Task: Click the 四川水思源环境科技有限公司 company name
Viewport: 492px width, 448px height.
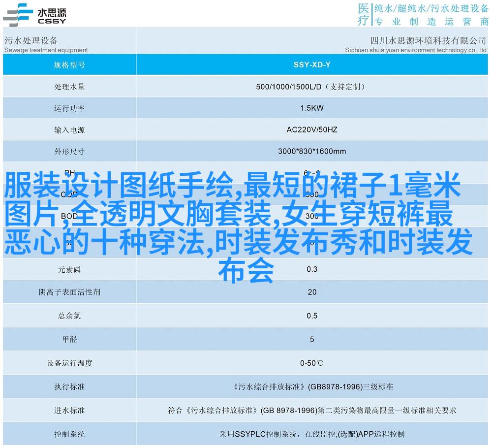Action: 428,40
